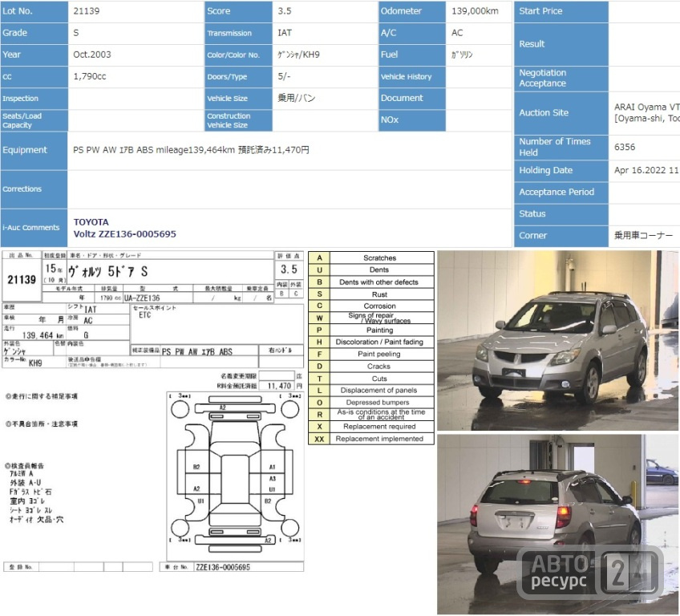Click the NOx header cell
The image size is (680, 616).
(412, 120)
